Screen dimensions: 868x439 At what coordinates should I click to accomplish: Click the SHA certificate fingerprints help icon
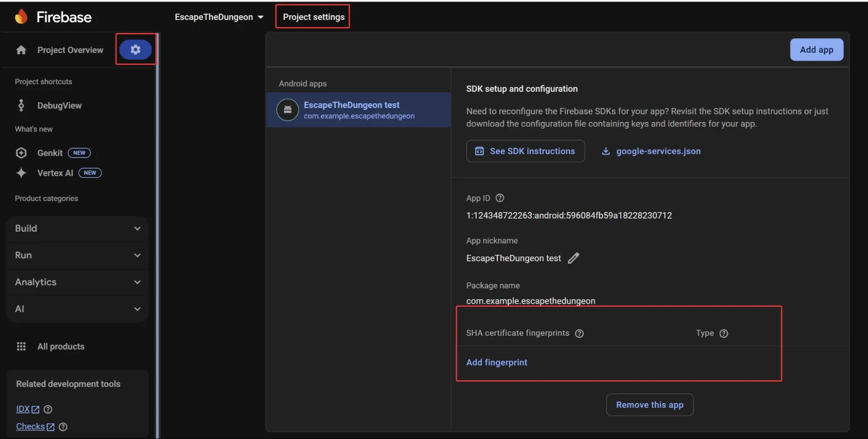coord(579,333)
